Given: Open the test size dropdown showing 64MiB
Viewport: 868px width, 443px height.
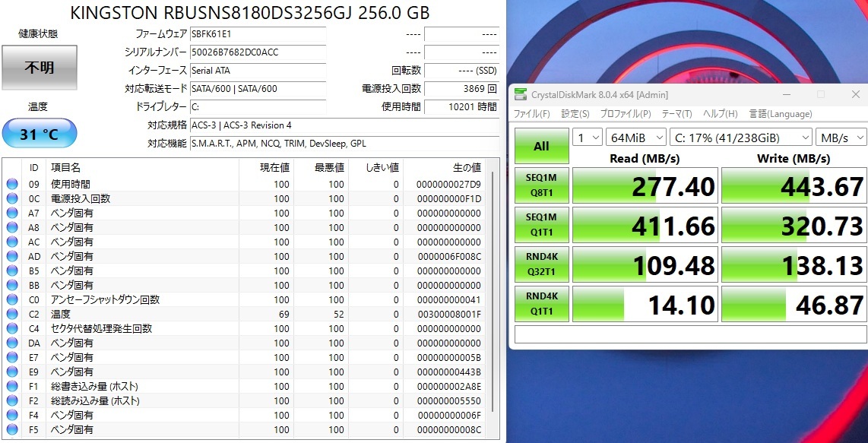Looking at the screenshot, I should [636, 138].
